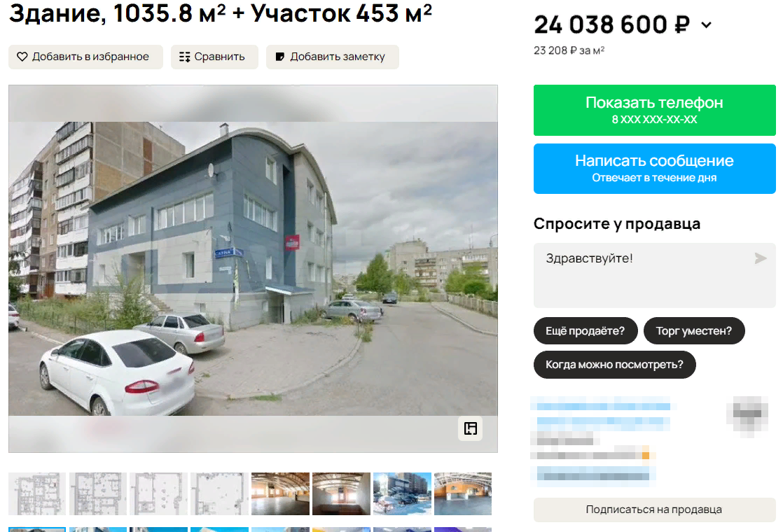Send message with the arrow icon

point(760,258)
